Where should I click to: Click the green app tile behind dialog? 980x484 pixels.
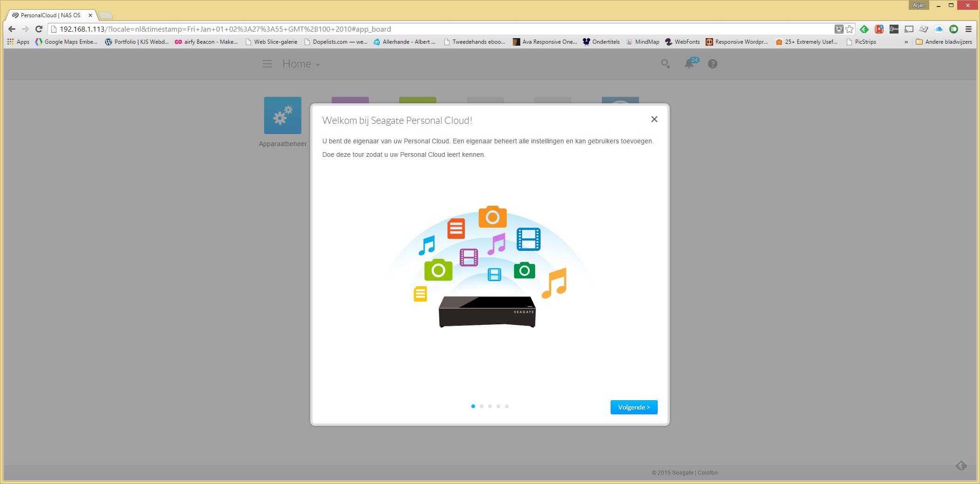pos(417,100)
